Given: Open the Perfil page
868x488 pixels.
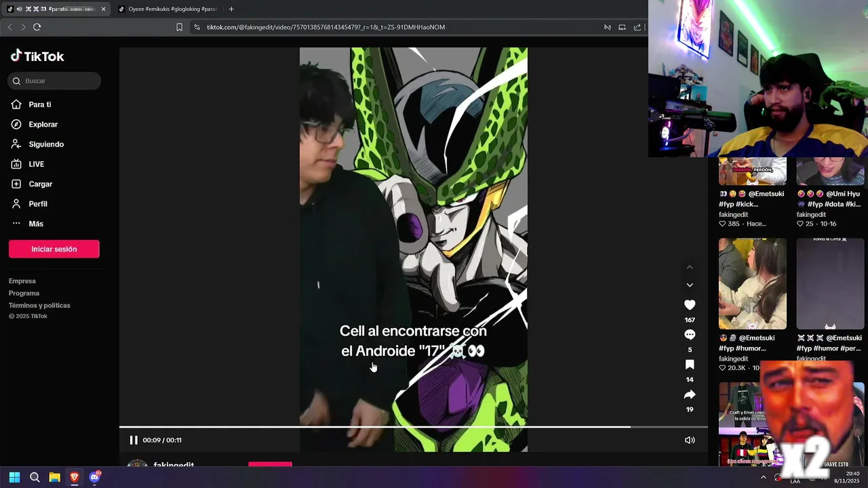Looking at the screenshot, I should coord(29,203).
